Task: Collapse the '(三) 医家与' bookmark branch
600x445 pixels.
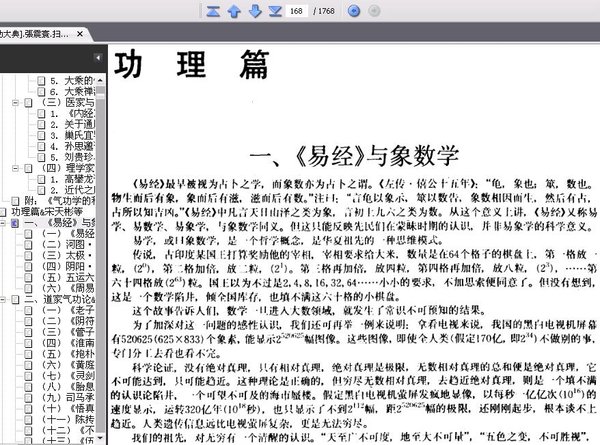Action: (15, 103)
